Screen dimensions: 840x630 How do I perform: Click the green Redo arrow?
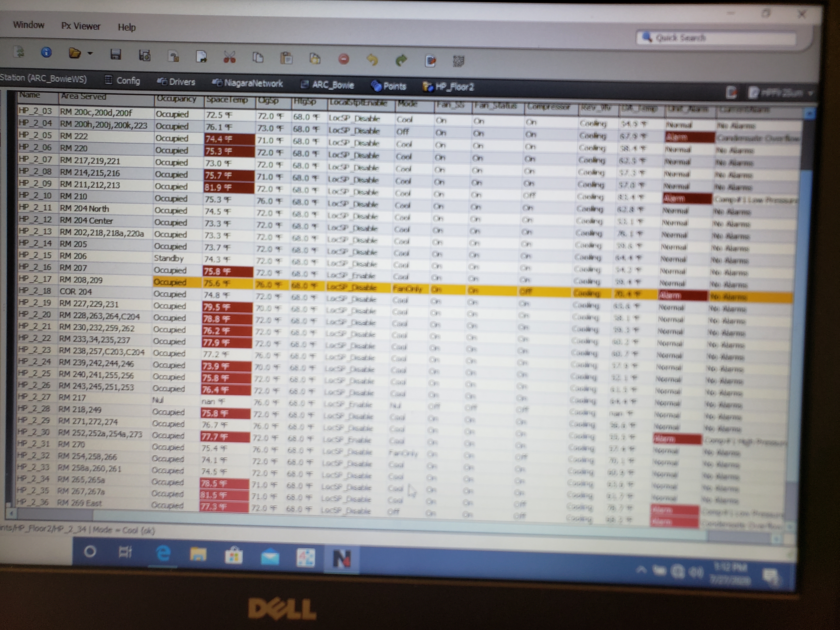click(401, 60)
